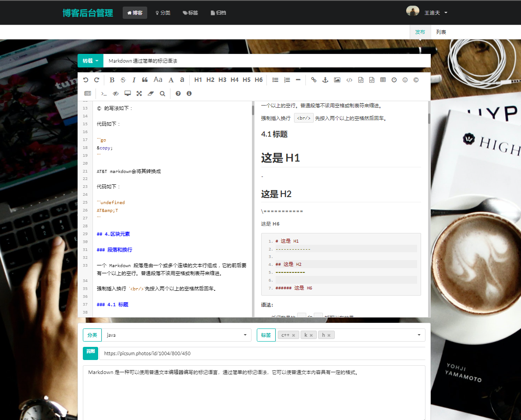Screen dimensions: 521x420
Task: Click the H1 heading icon
Action: (x=198, y=80)
